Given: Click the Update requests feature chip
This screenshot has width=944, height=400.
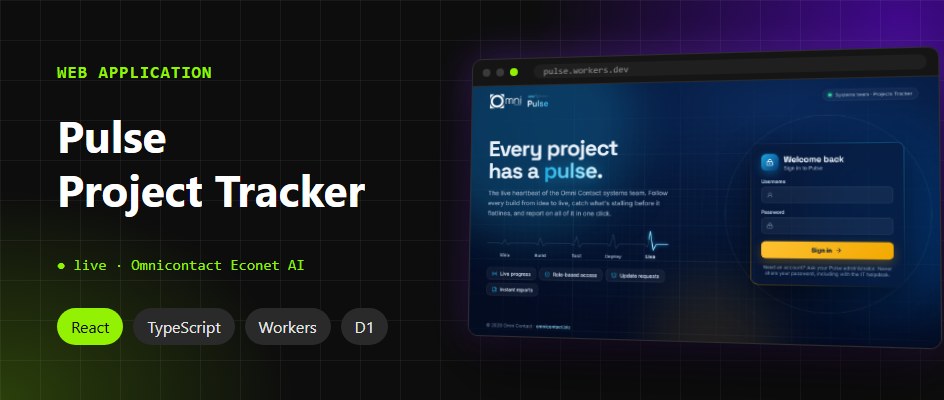Looking at the screenshot, I should [x=634, y=276].
